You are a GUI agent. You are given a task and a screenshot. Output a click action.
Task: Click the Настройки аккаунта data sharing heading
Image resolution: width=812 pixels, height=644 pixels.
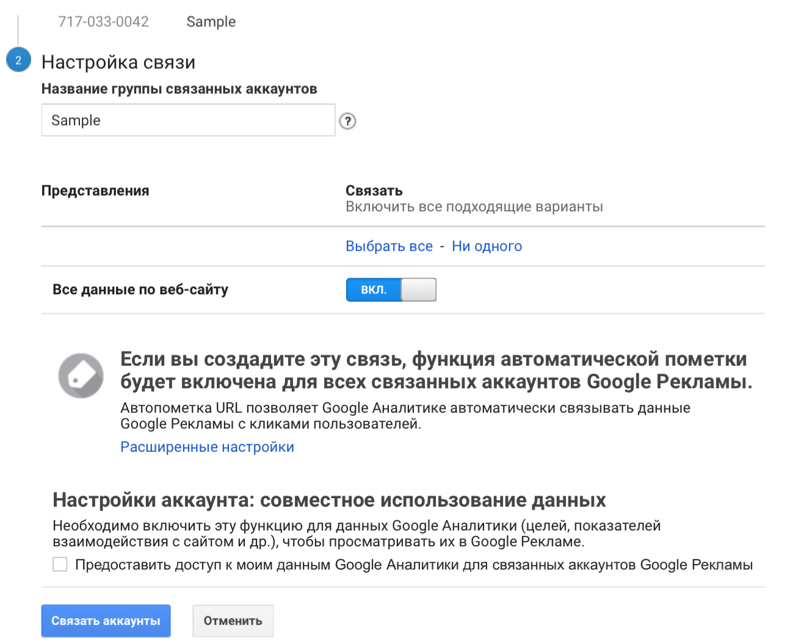click(329, 501)
